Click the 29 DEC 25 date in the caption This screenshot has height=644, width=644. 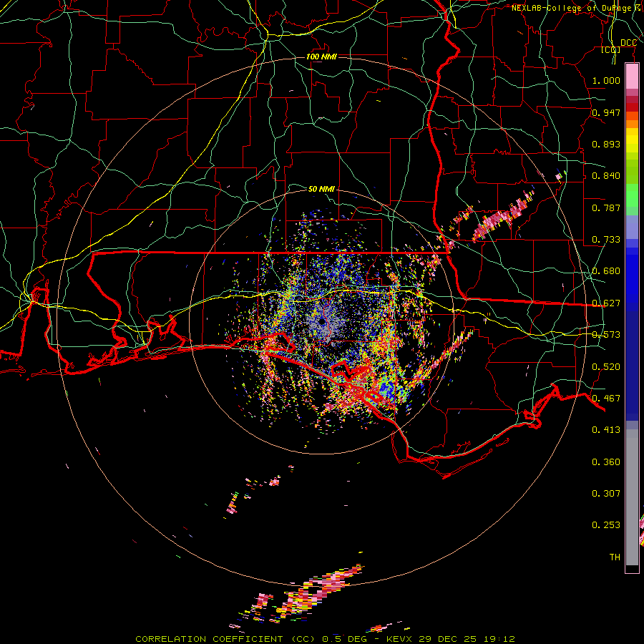pos(448,639)
